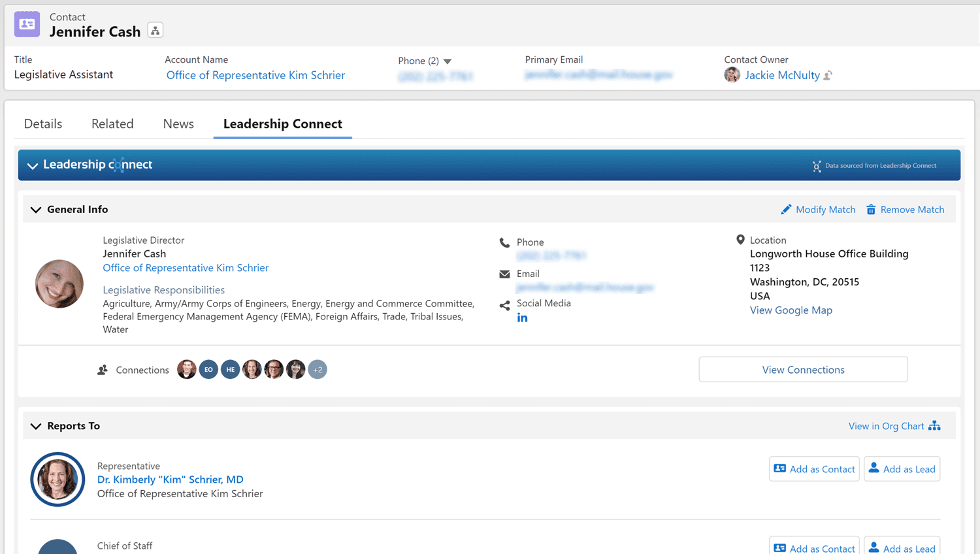
Task: Click the envelope Email icon
Action: (504, 274)
